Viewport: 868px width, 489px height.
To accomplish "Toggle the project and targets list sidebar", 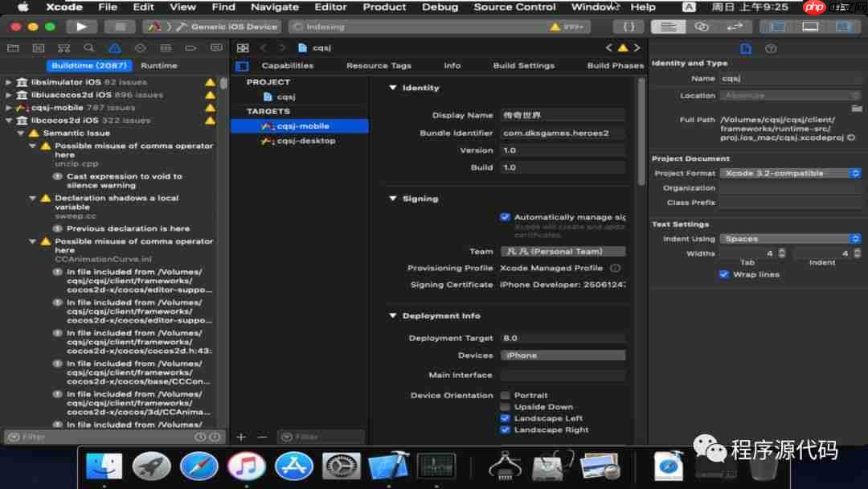I will [242, 66].
